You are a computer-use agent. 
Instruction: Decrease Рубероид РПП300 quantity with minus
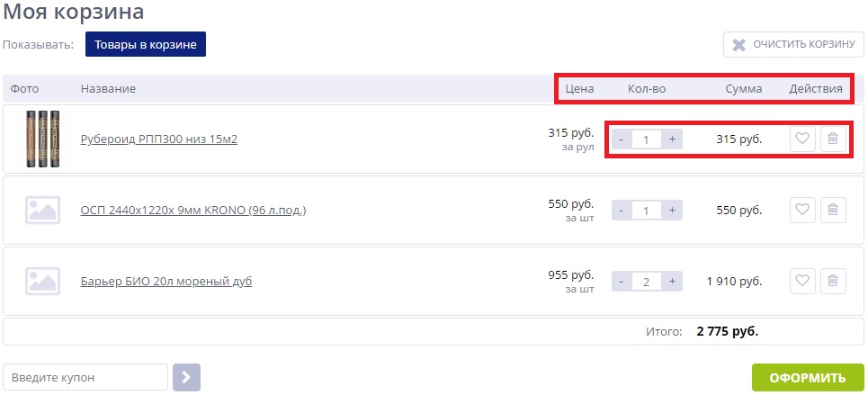pyautogui.click(x=622, y=139)
